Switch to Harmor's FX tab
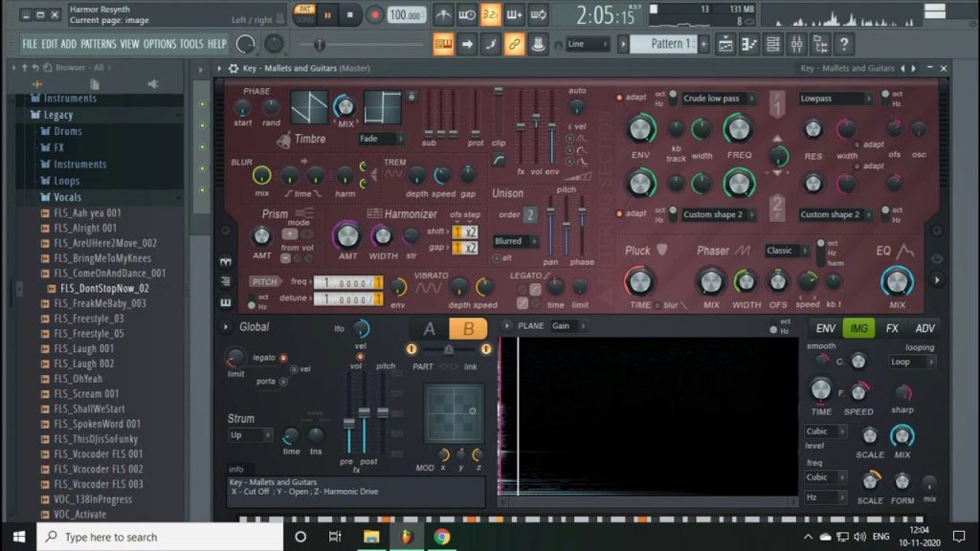 tap(892, 328)
